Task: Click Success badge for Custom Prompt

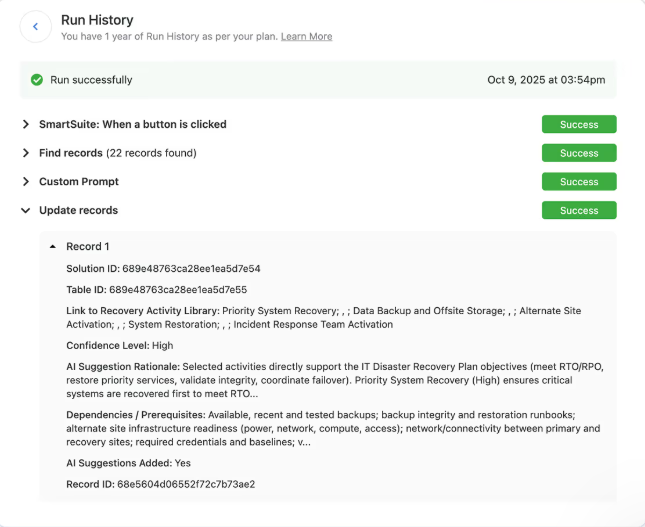Action: click(x=579, y=181)
